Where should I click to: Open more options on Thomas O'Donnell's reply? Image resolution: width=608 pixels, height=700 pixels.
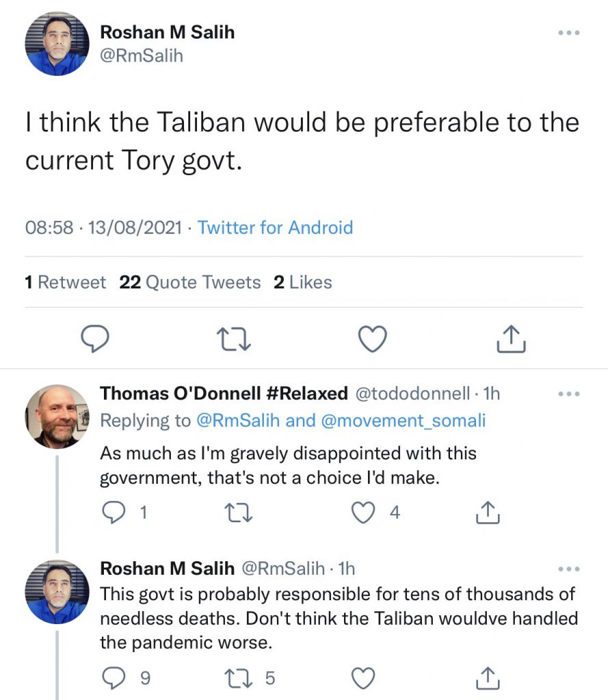pyautogui.click(x=569, y=394)
